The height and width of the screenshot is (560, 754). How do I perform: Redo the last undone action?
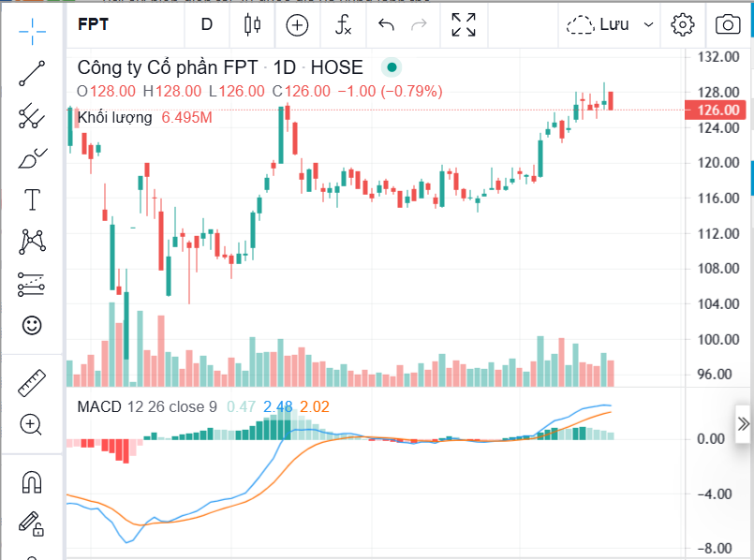(420, 24)
